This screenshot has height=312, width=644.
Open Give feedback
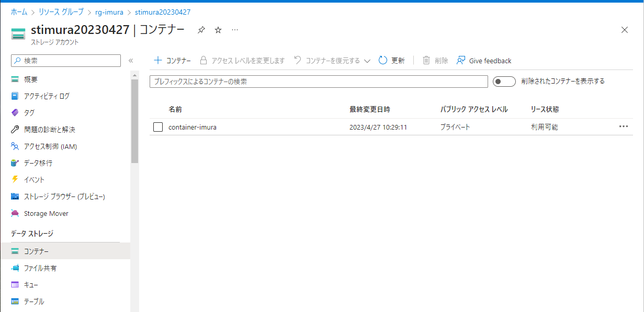[484, 61]
